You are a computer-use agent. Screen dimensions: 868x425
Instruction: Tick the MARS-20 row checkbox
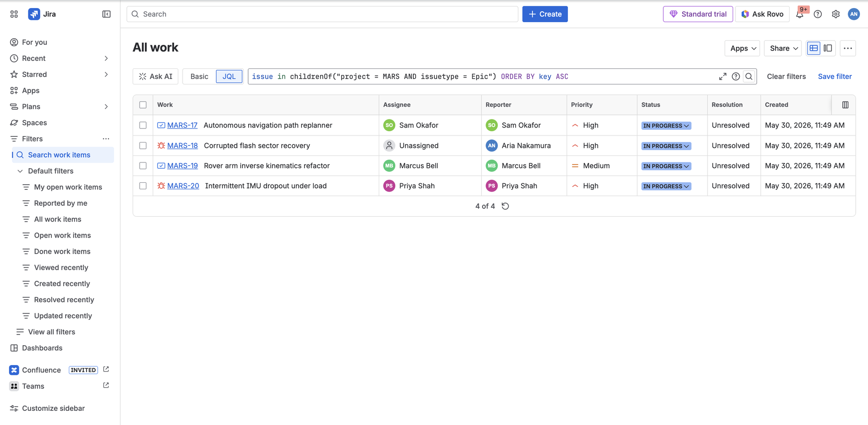pos(143,186)
